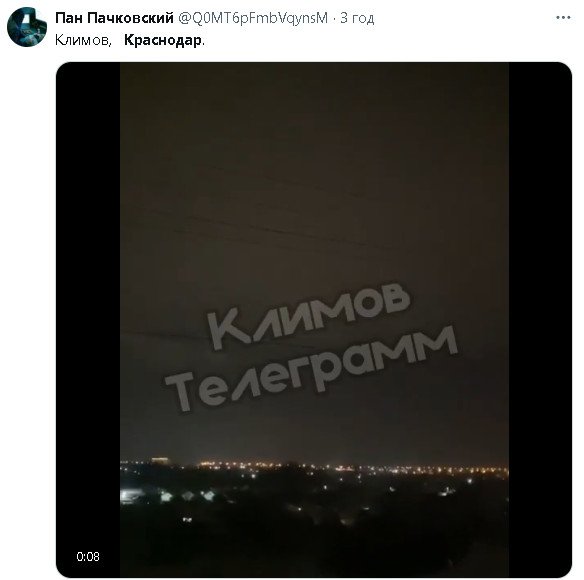Click the @Q0MT6pFmbVqynsM handle
Screen dimensions: 584x580
(253, 18)
